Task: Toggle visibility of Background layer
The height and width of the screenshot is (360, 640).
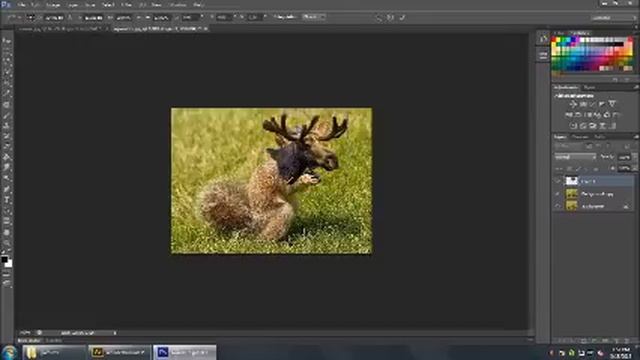Action: click(558, 206)
